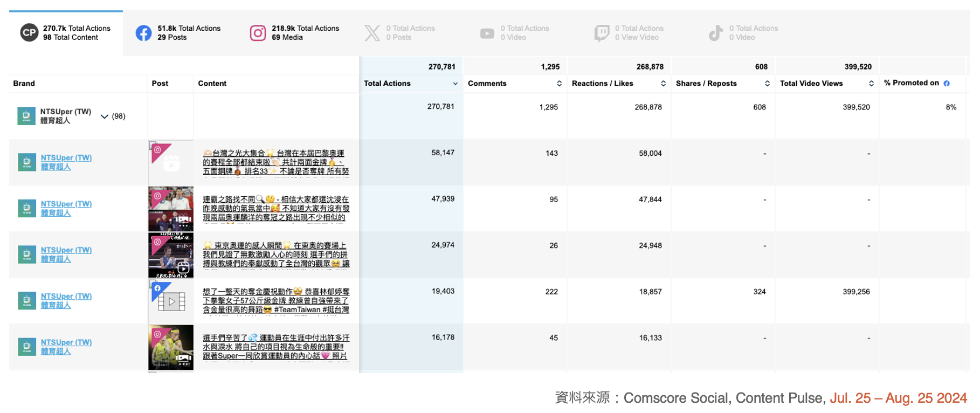Click the brand logo in the 16,178 row

click(26, 347)
